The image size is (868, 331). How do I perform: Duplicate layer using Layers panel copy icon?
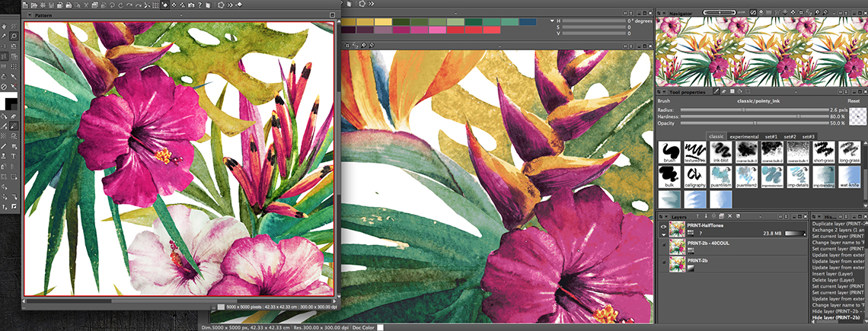[721, 216]
